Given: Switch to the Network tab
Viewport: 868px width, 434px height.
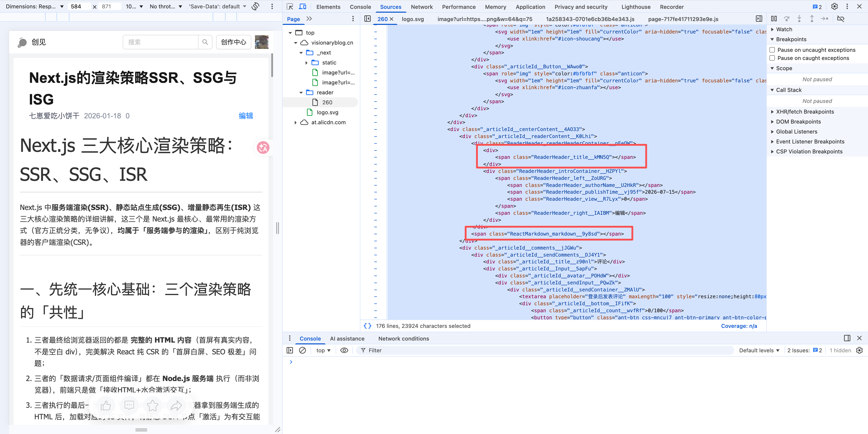Looking at the screenshot, I should click(x=422, y=7).
